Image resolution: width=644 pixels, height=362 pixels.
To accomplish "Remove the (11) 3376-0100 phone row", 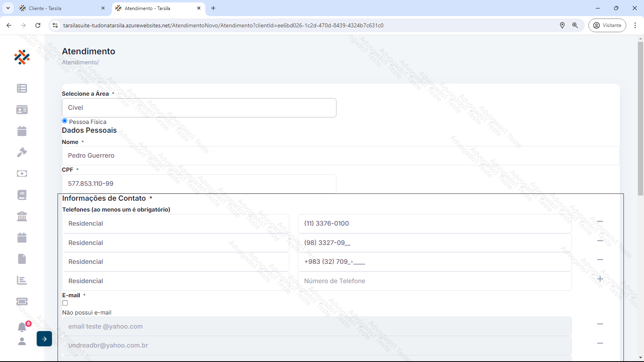I will click(600, 222).
